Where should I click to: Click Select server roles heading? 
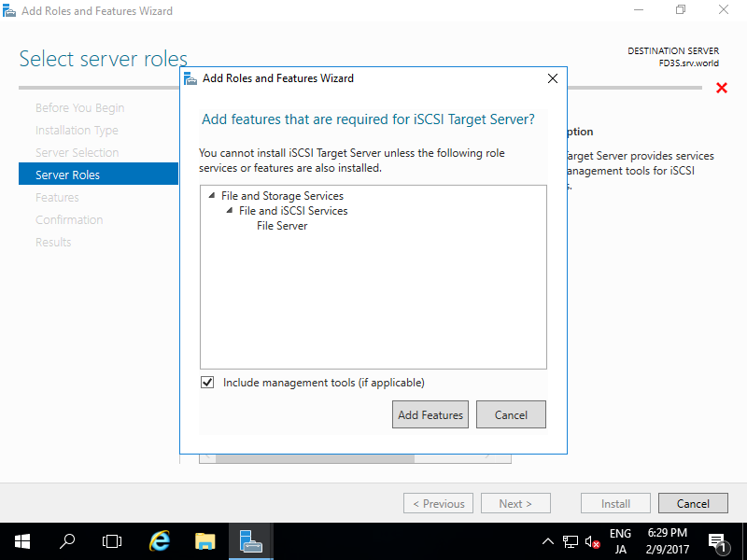104,59
